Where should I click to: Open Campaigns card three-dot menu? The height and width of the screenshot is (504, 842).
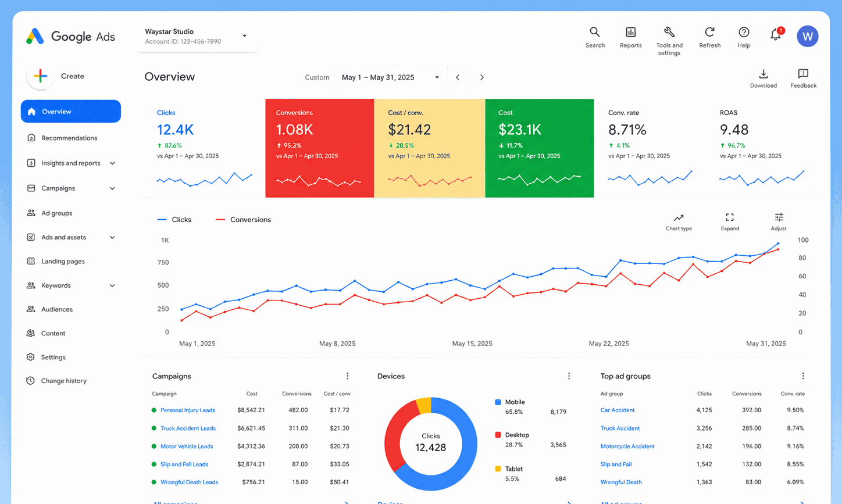point(347,376)
